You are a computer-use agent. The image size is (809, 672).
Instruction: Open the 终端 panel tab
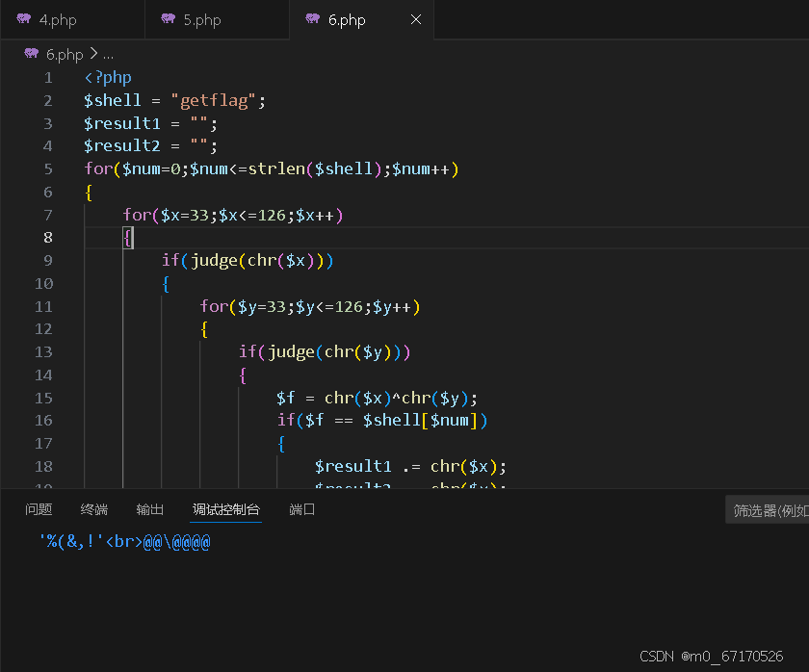point(93,510)
